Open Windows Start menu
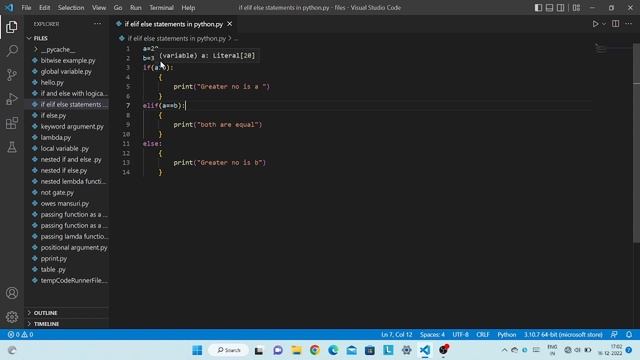Screen dimensions: 640x360 (x=197, y=350)
